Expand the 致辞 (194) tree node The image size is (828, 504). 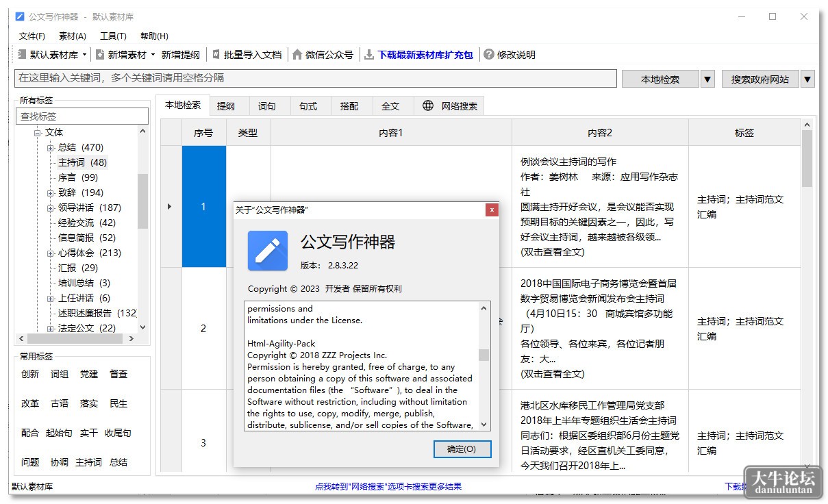click(x=50, y=193)
